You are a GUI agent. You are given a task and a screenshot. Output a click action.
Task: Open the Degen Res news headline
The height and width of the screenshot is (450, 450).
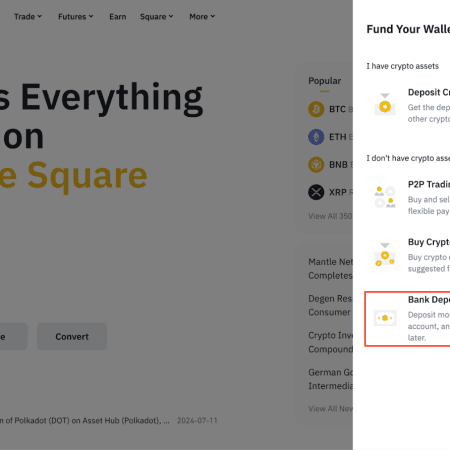point(330,305)
